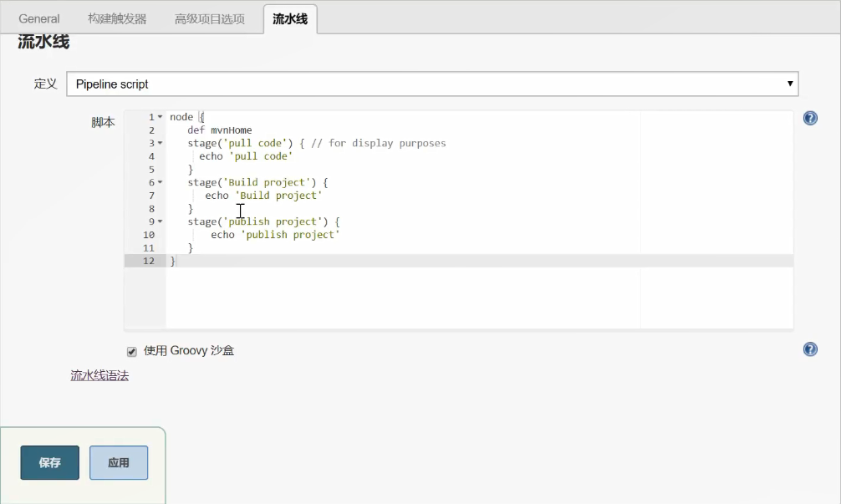841x504 pixels.
Task: Apply changes with 应用 button
Action: [x=119, y=463]
